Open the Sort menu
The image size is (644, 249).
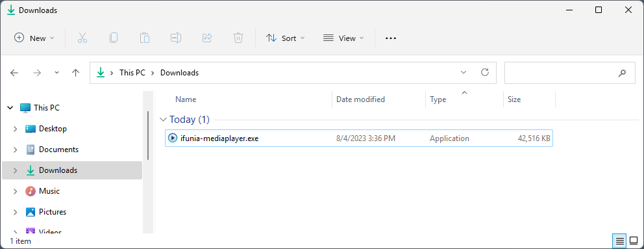[286, 38]
